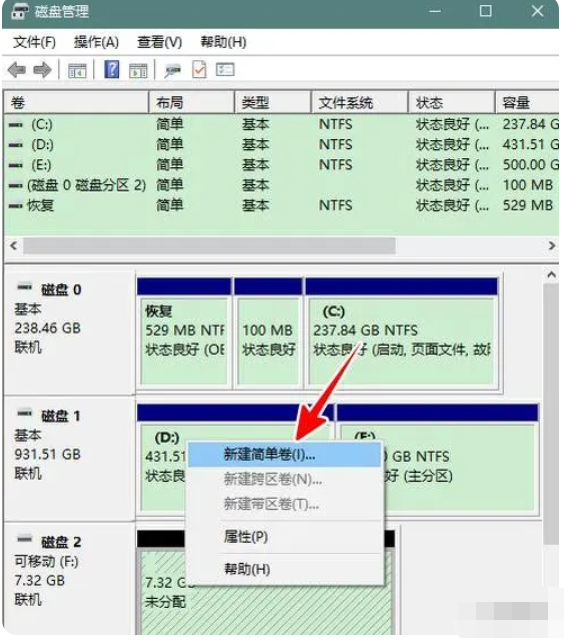The height and width of the screenshot is (640, 564).
Task: Click the Back arrow toolbar icon
Action: tap(17, 70)
